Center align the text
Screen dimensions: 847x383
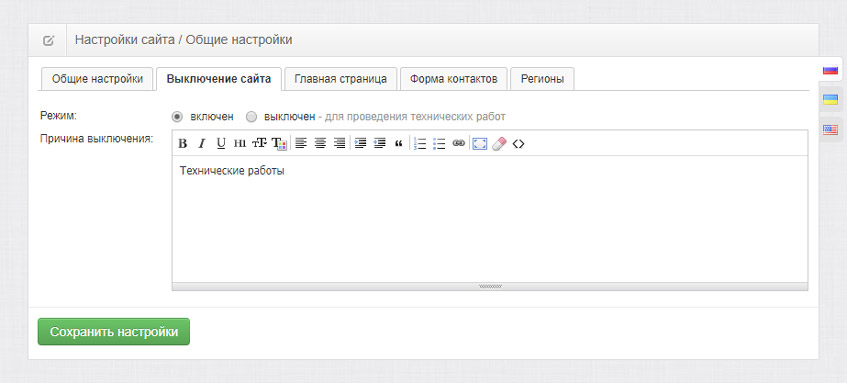click(x=320, y=143)
